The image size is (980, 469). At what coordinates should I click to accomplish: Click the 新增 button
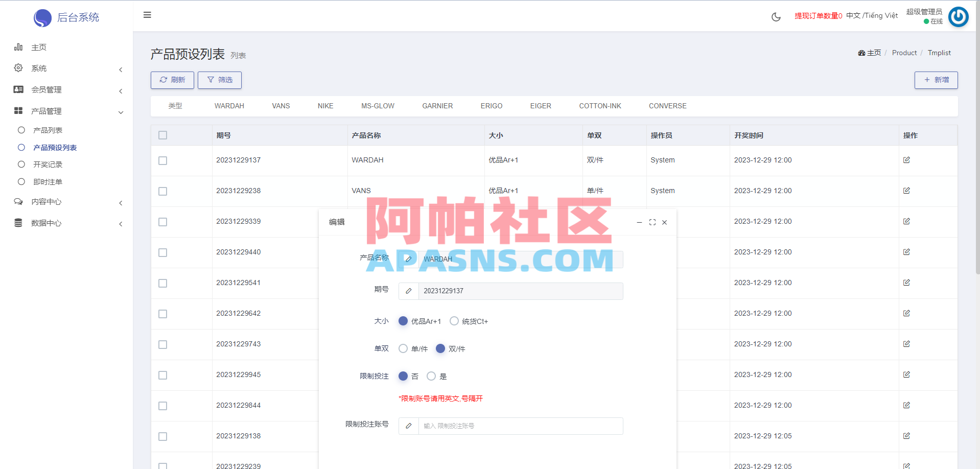(x=936, y=80)
